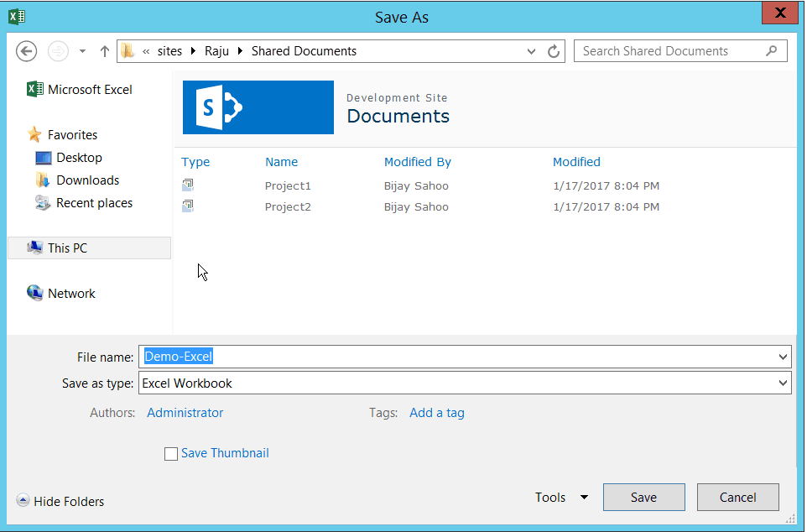Go up one folder level

[x=104, y=51]
